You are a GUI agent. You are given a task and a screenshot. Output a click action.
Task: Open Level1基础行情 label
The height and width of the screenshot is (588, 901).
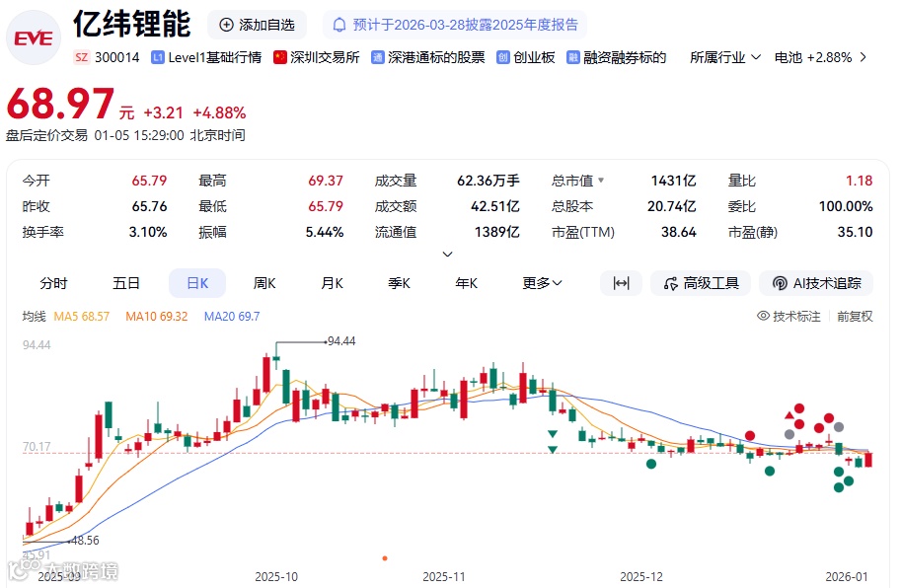tap(214, 57)
